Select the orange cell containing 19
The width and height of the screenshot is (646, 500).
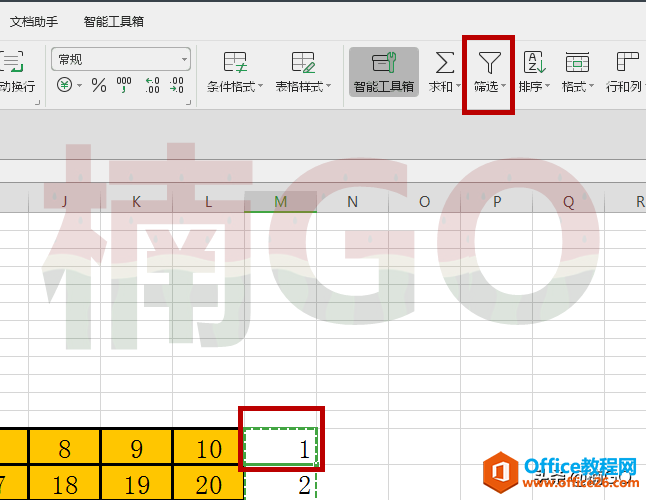tap(136, 483)
